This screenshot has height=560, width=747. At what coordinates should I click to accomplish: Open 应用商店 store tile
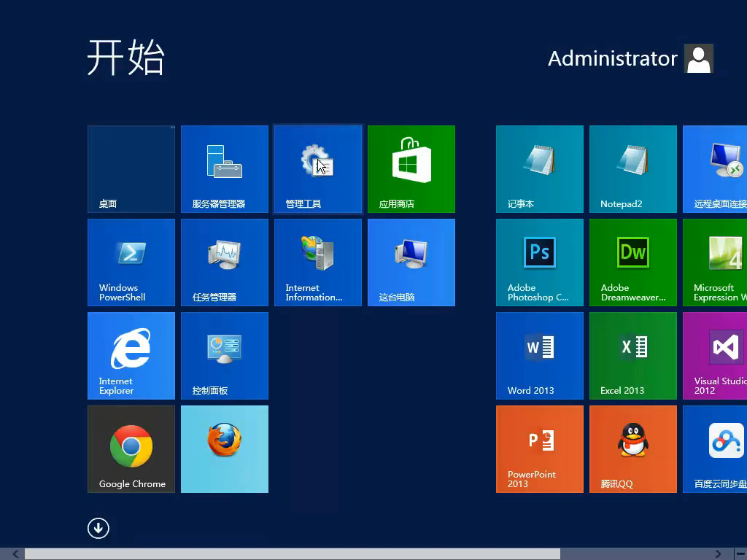coord(411,168)
